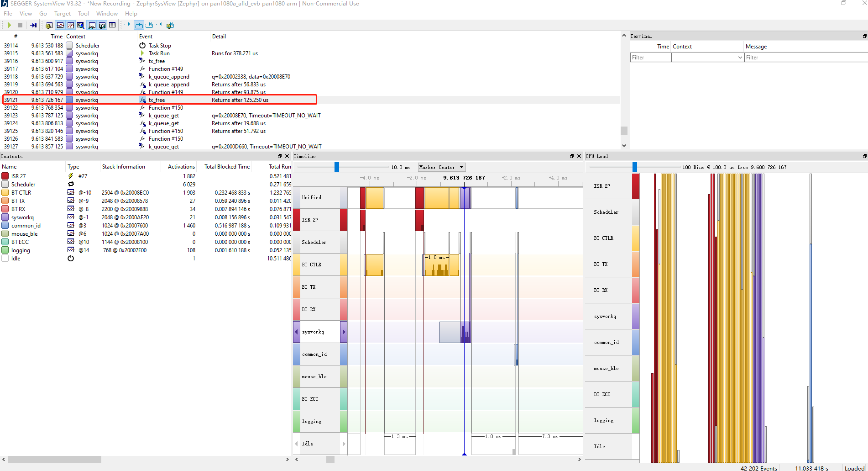868x471 pixels.
Task: Toggle the Timeline window toolbar icon
Action: click(x=60, y=25)
